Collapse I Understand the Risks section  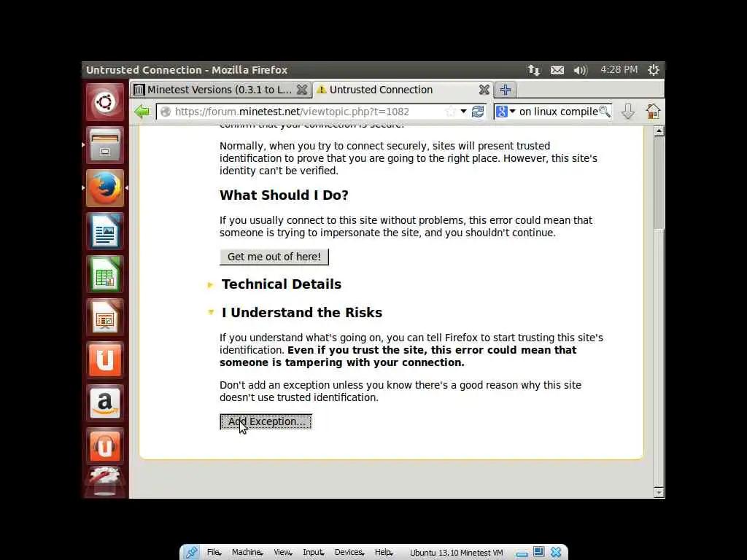(x=211, y=312)
